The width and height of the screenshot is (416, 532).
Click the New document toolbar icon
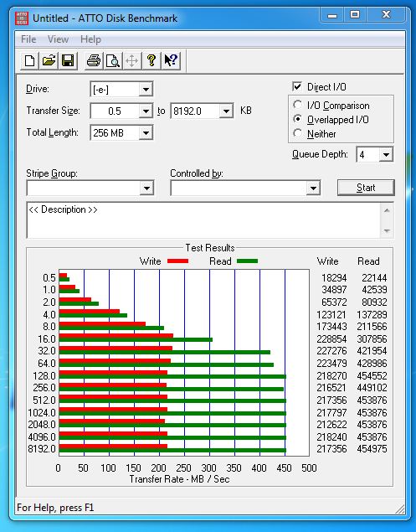point(30,61)
